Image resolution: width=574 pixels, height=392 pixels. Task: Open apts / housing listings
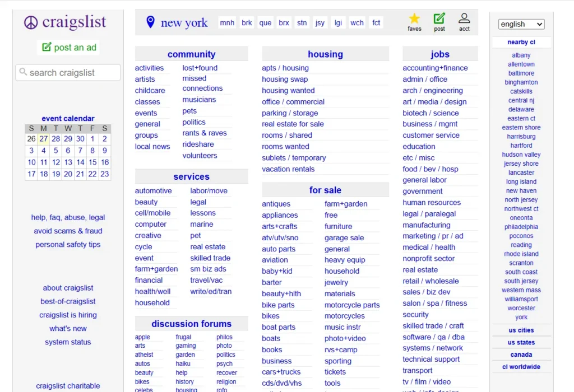pyautogui.click(x=285, y=68)
